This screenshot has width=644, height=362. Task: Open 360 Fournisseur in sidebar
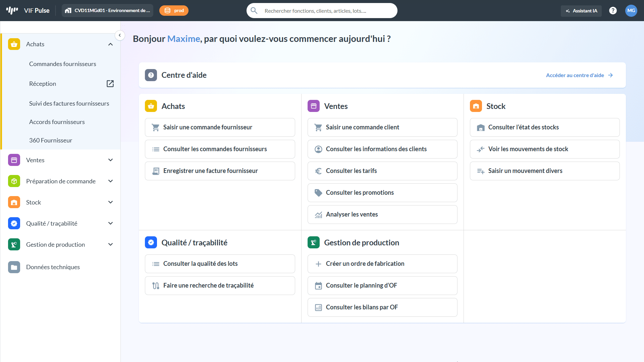tap(51, 140)
